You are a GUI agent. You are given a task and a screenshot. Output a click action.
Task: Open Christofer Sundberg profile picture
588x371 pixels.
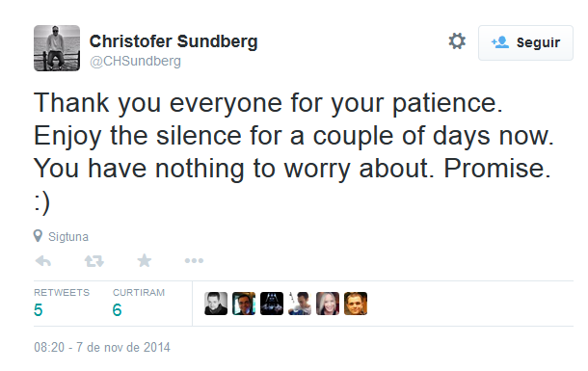[x=57, y=48]
